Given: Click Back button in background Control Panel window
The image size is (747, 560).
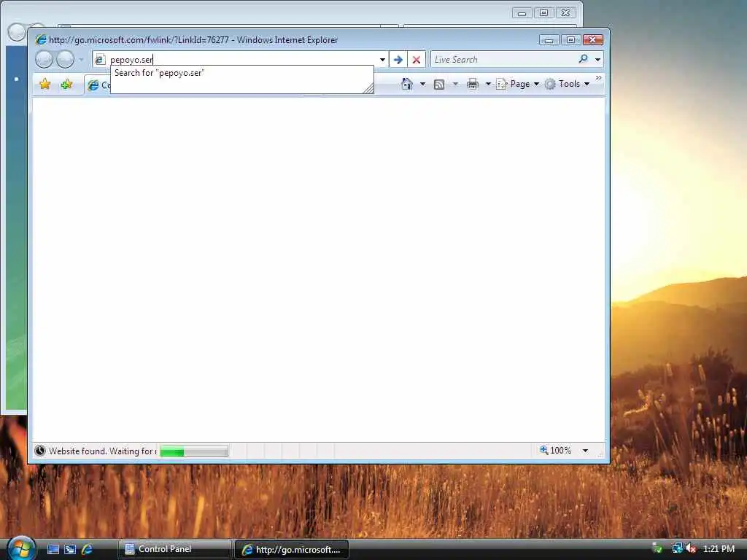Looking at the screenshot, I should [x=17, y=32].
